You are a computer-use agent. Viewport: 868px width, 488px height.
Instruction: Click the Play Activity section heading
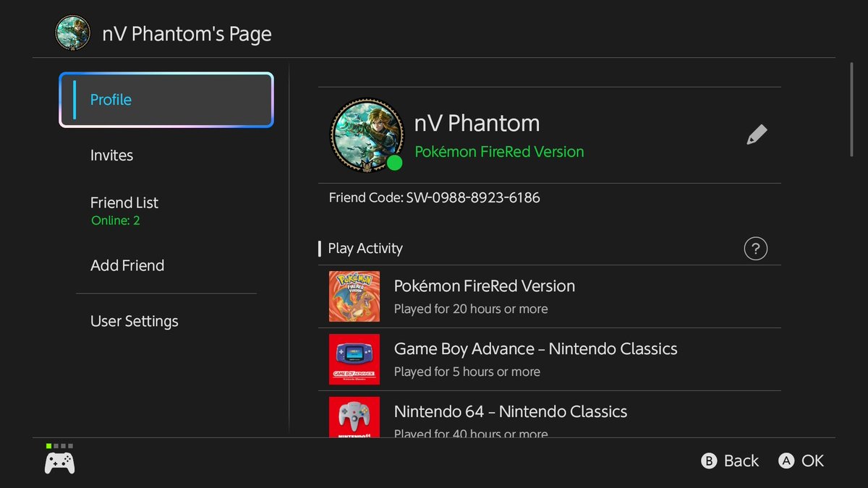click(365, 249)
